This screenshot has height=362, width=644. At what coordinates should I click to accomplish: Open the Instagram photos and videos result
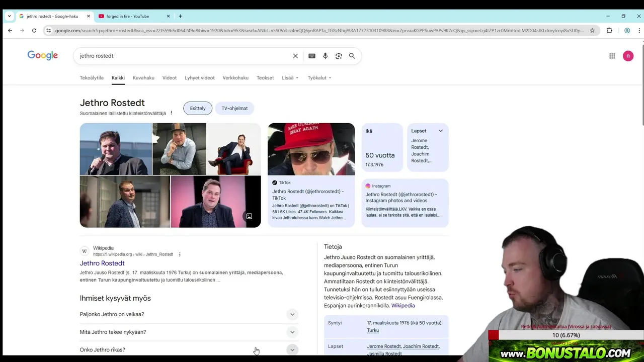(x=401, y=197)
